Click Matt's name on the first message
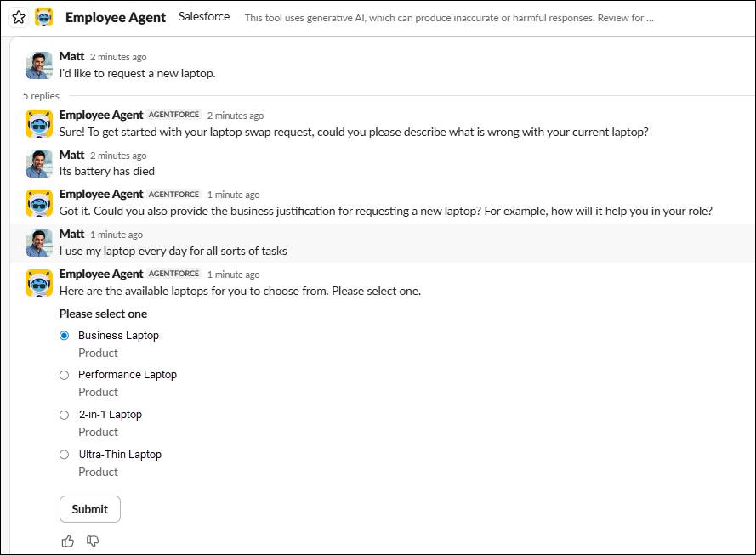 click(71, 56)
